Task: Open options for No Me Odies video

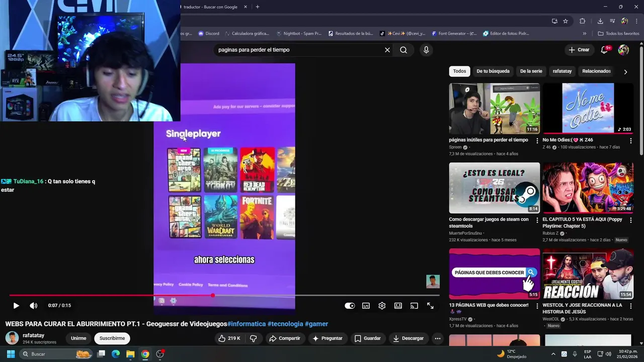Action: (630, 141)
